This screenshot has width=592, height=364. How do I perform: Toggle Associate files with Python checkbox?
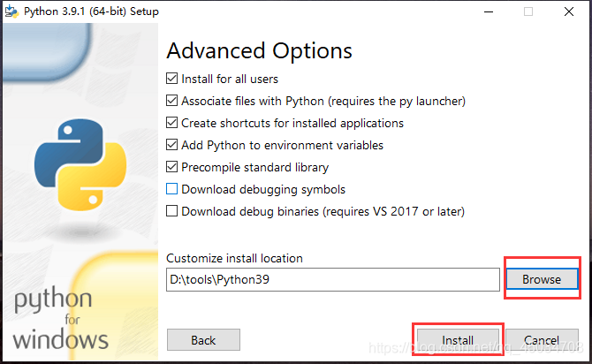click(171, 101)
